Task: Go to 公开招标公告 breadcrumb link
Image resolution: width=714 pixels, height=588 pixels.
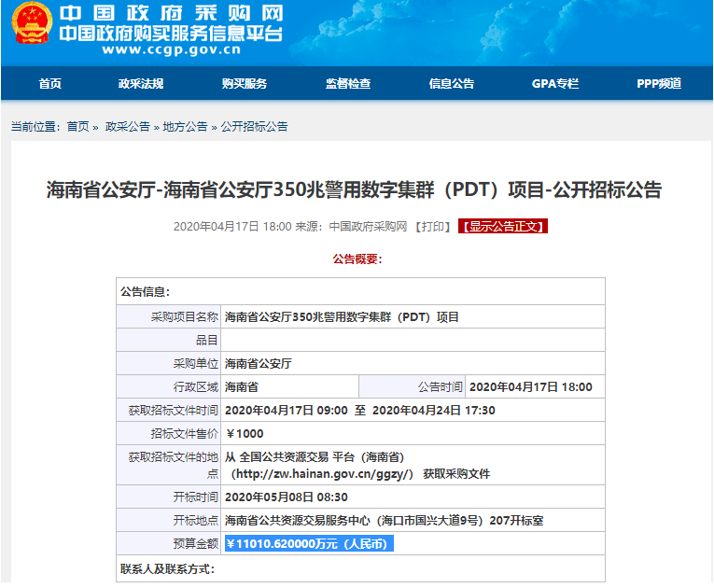Action: point(254,127)
